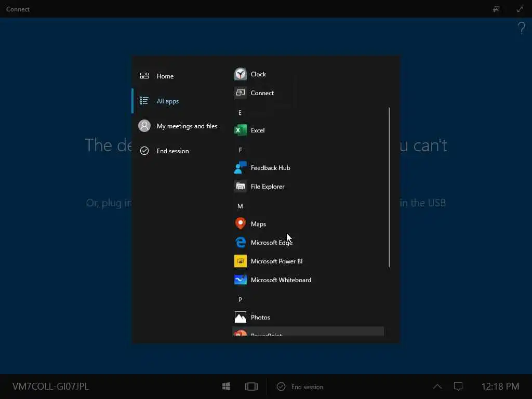Open the Clock app icon
The height and width of the screenshot is (399, 532).
[x=240, y=74]
